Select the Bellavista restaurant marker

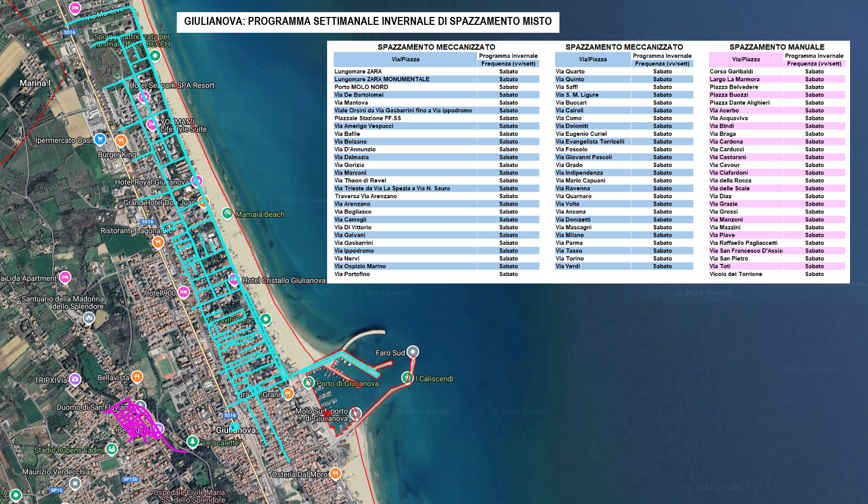(x=137, y=377)
